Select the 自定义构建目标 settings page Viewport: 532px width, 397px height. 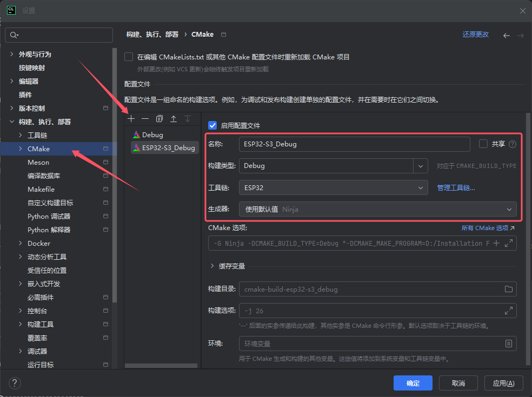(50, 203)
